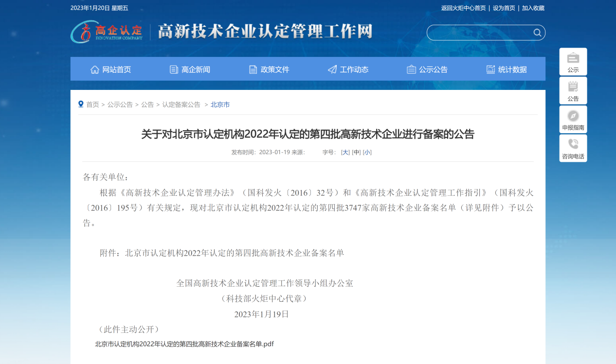616x364 pixels.
Task: Click the 加入收藏 link
Action: [x=533, y=8]
